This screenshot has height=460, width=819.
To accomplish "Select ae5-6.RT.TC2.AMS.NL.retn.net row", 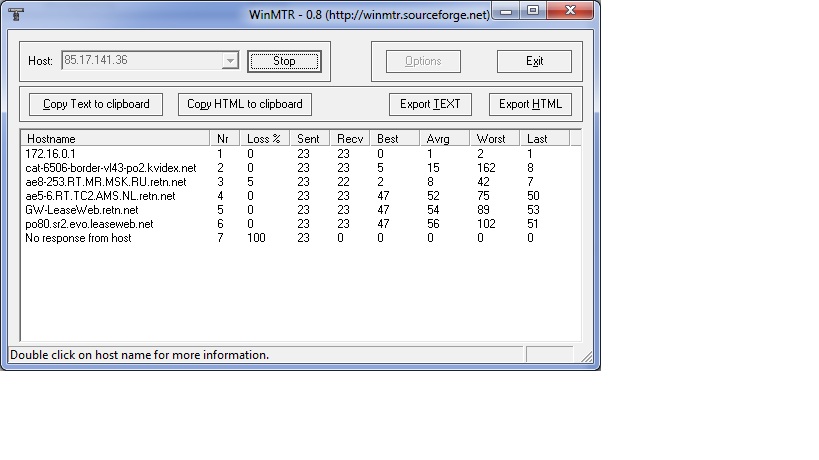I will (x=300, y=196).
